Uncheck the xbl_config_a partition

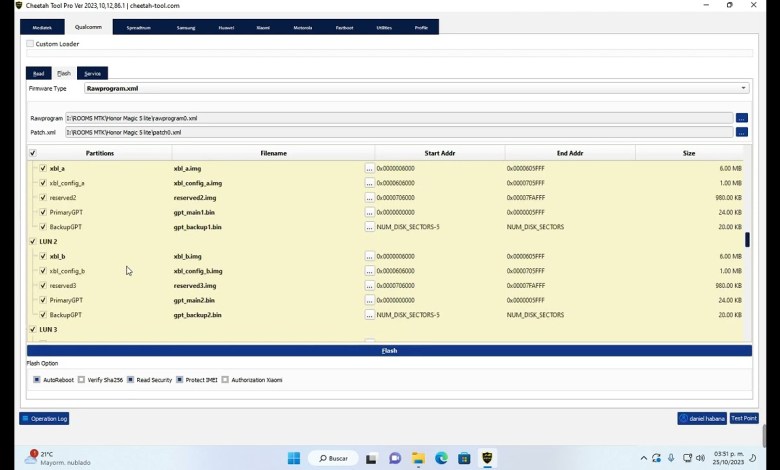coord(43,183)
